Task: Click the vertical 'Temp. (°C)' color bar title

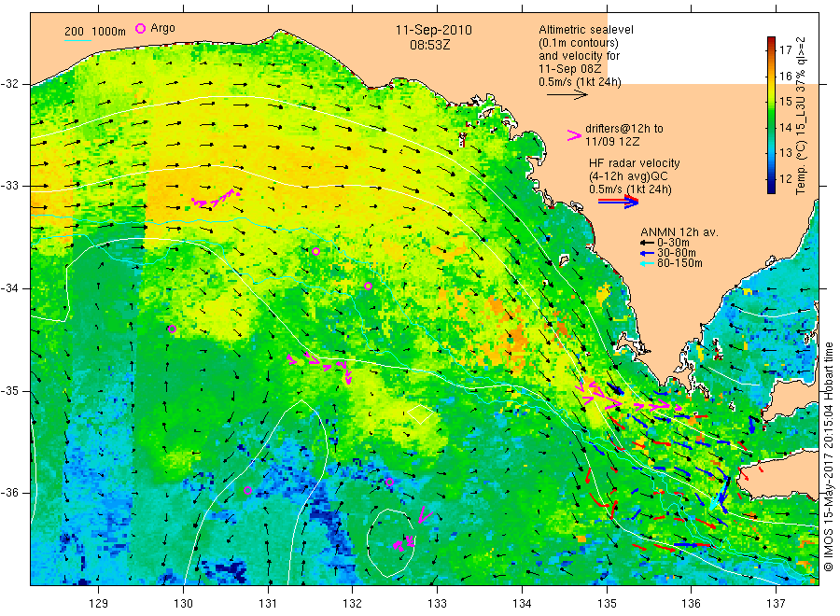Action: click(801, 167)
